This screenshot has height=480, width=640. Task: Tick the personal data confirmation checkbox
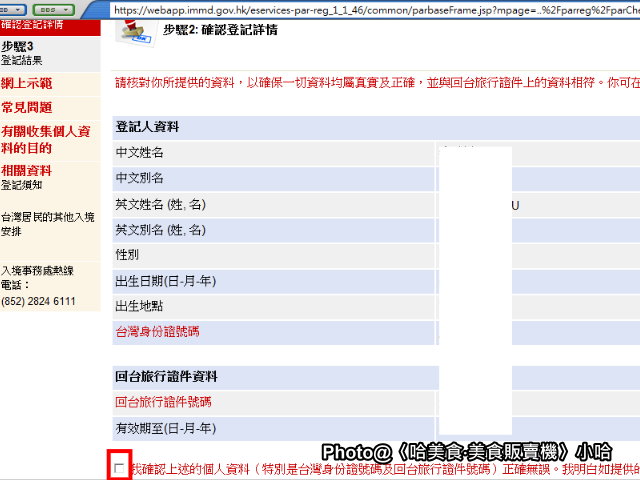pyautogui.click(x=119, y=469)
